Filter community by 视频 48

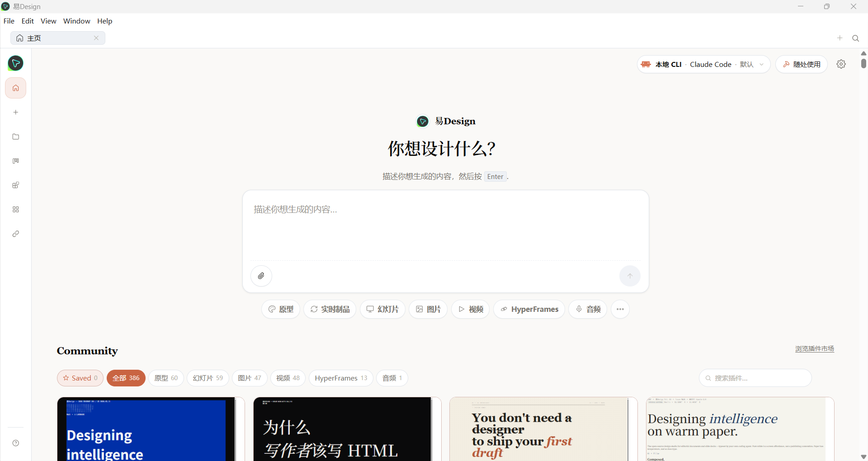(x=288, y=378)
